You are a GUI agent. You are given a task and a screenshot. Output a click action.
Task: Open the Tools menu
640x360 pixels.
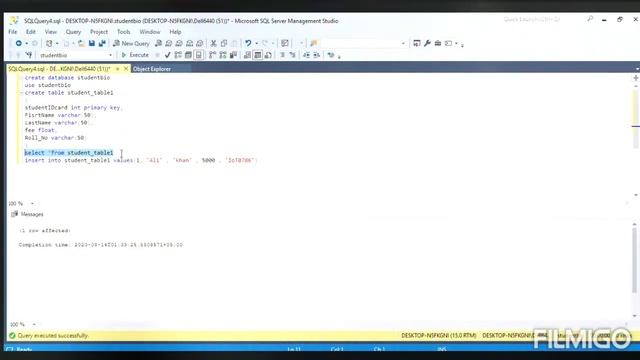[124, 32]
